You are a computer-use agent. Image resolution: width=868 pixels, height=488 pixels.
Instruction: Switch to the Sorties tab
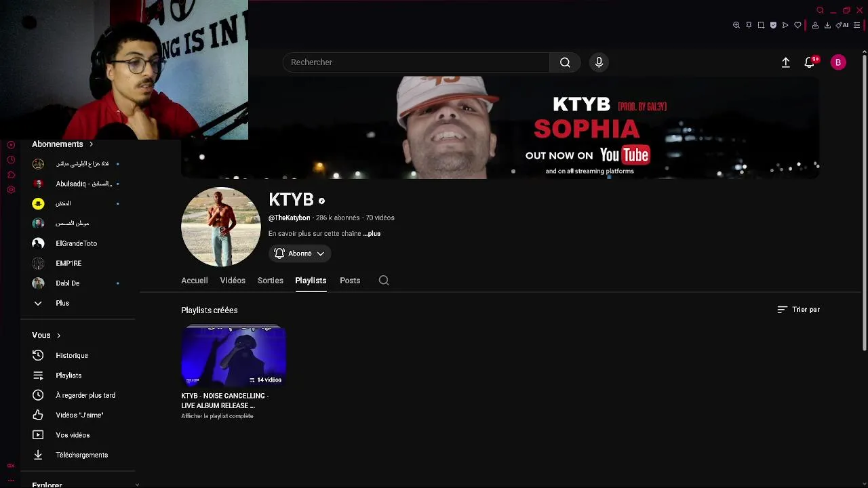coord(270,281)
